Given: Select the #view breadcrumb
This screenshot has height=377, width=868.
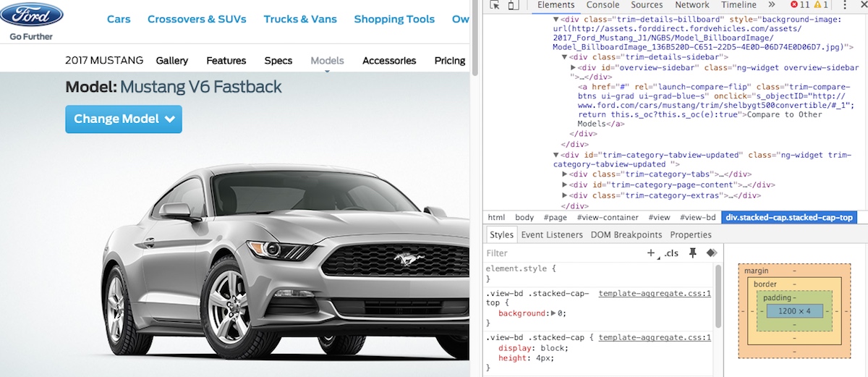Looking at the screenshot, I should [x=659, y=217].
